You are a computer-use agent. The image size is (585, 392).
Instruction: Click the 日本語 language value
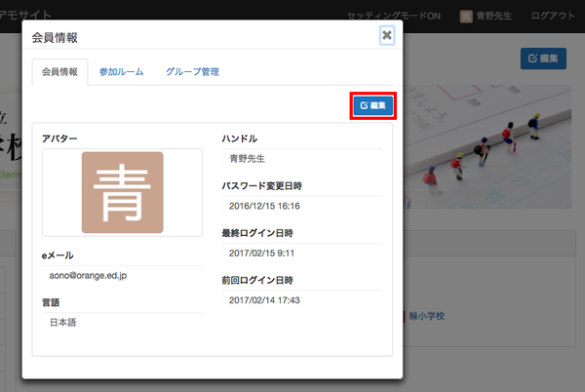click(67, 323)
